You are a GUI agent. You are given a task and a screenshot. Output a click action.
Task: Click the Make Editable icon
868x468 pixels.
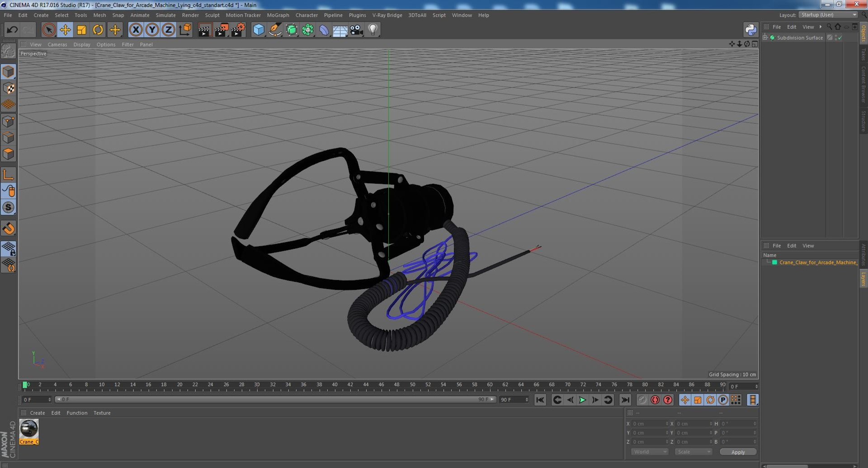[8, 51]
